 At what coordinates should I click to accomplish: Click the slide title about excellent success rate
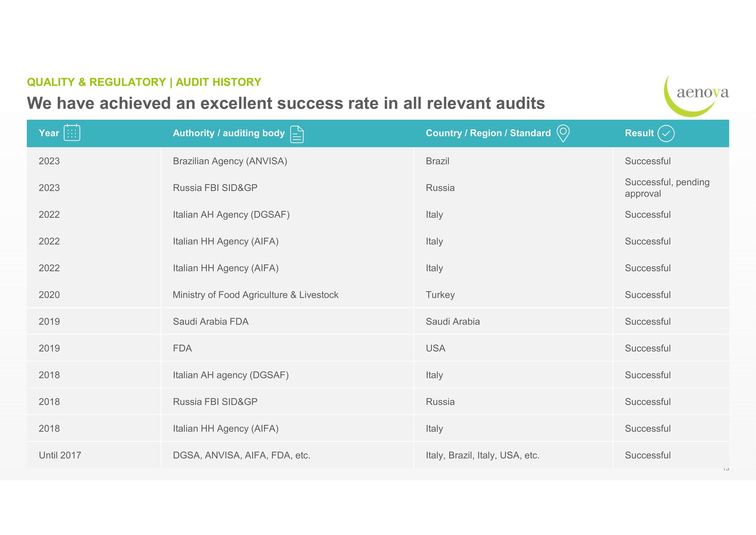(286, 103)
